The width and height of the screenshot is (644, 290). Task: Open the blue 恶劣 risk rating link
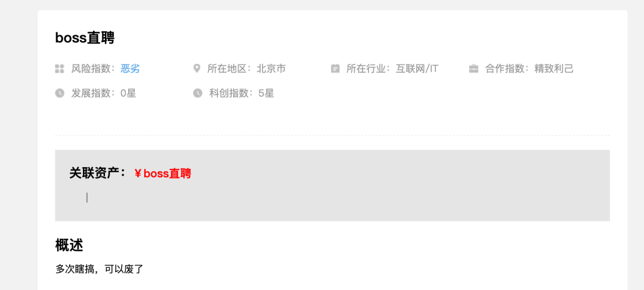pos(130,69)
